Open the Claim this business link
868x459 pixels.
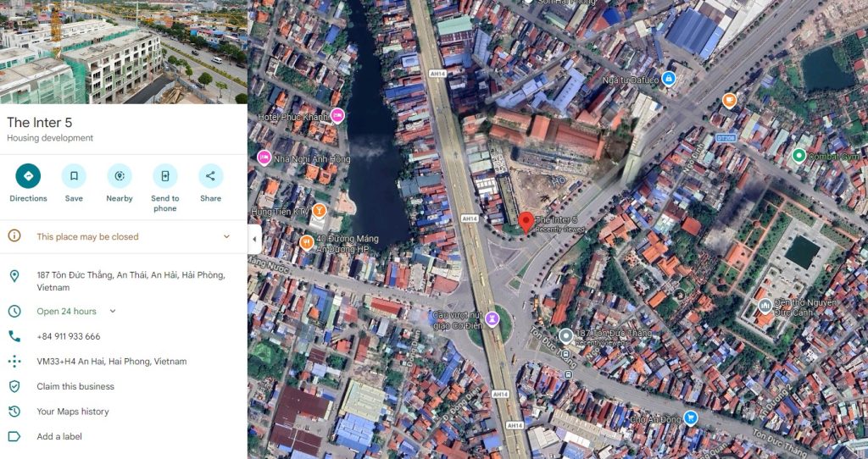tap(75, 386)
